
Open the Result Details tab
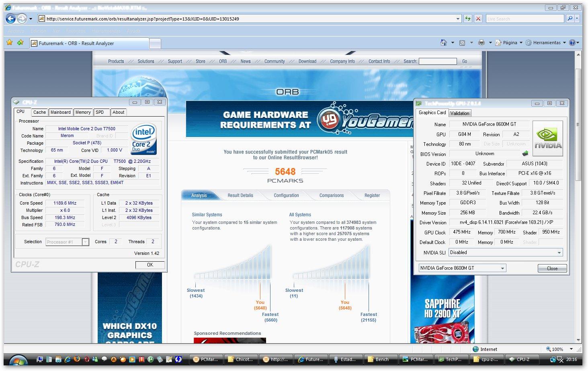pyautogui.click(x=240, y=195)
